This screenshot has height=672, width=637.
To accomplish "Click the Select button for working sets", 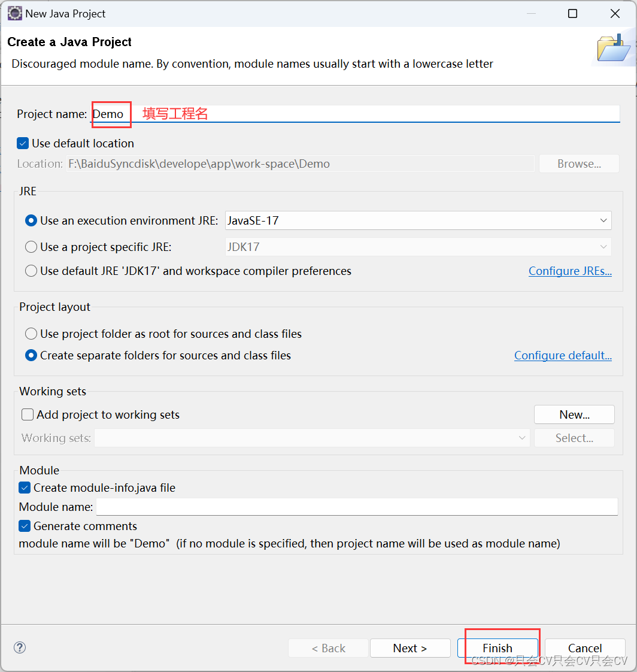I will pos(574,438).
